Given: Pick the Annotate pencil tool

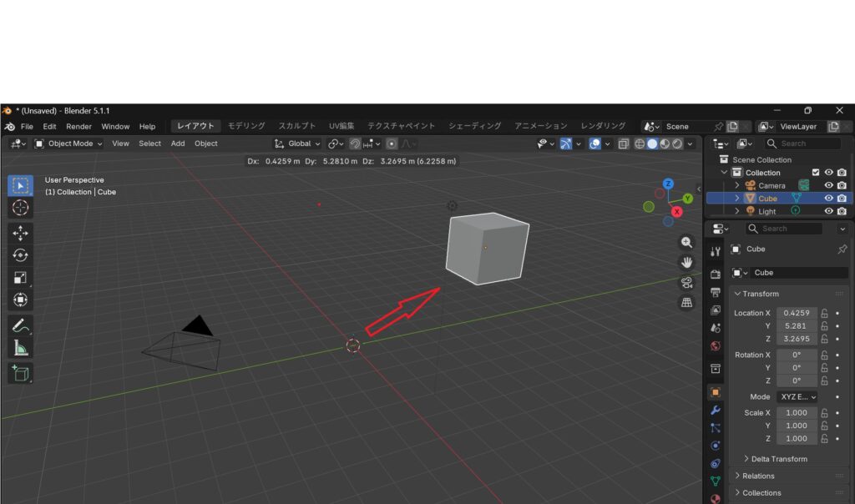Looking at the screenshot, I should tap(21, 325).
